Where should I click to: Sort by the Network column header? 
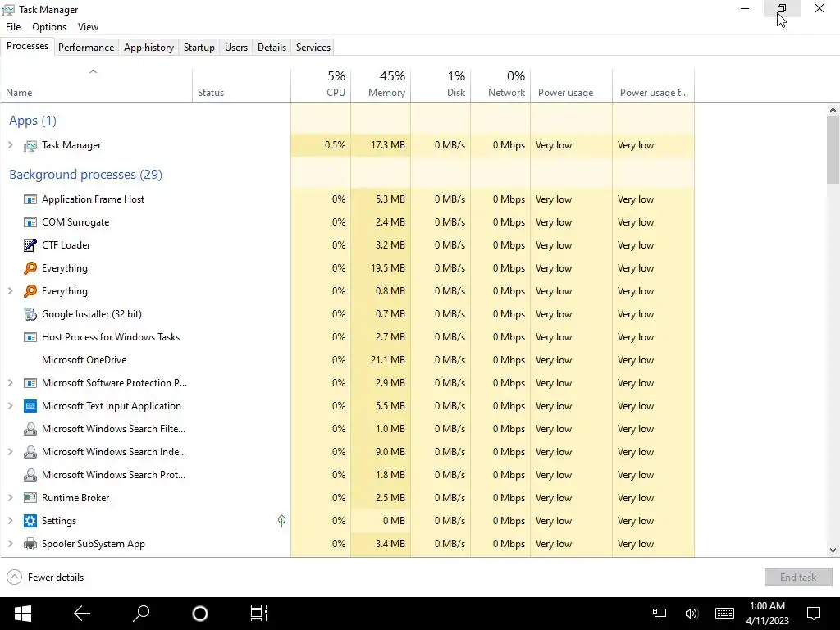click(x=501, y=84)
